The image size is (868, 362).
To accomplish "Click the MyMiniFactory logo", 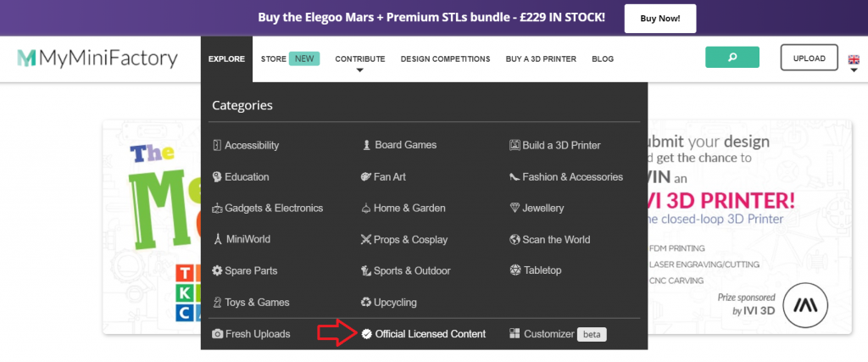I will (x=97, y=58).
